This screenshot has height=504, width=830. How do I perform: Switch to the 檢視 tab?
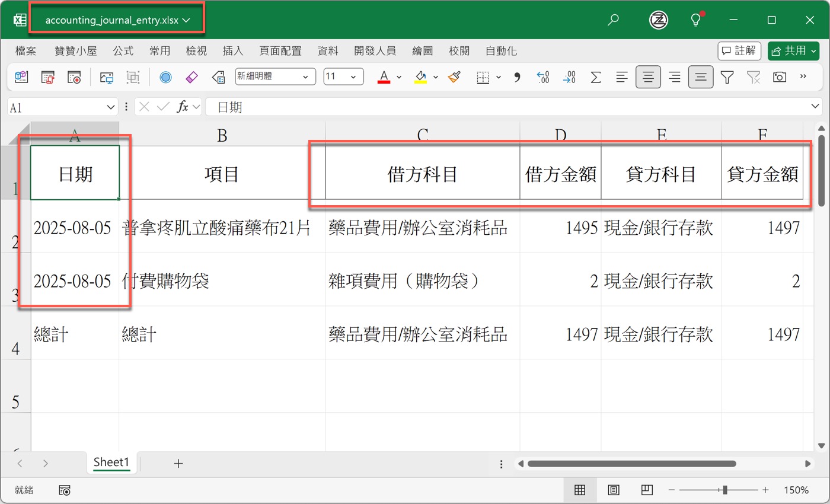[196, 51]
